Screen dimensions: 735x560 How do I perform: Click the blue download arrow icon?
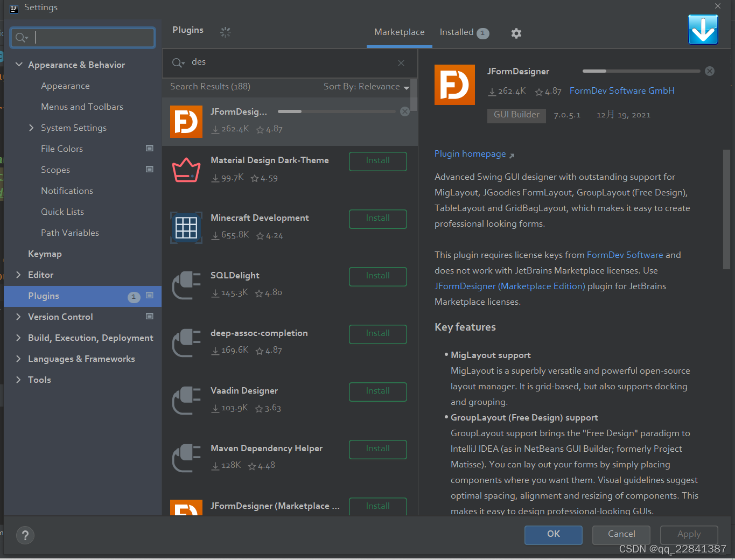point(703,30)
